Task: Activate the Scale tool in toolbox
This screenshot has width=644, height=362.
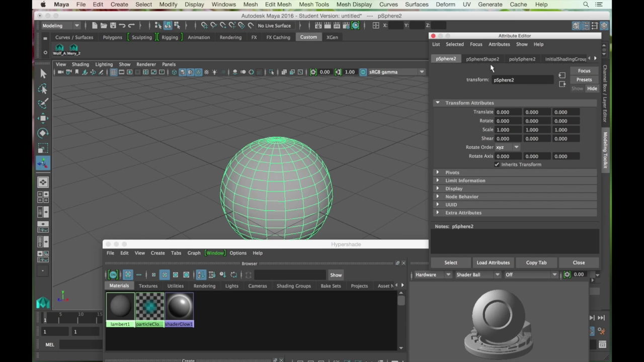Action: 43,148
